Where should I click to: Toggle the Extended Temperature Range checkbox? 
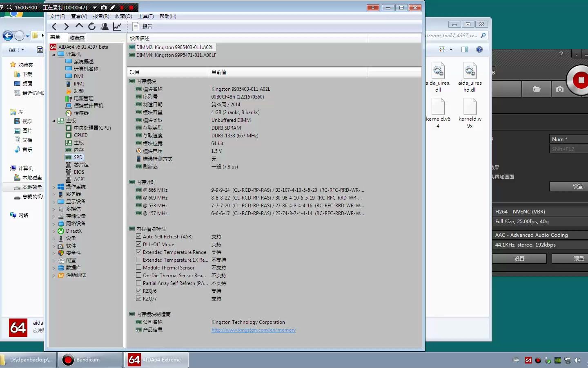pyautogui.click(x=139, y=252)
